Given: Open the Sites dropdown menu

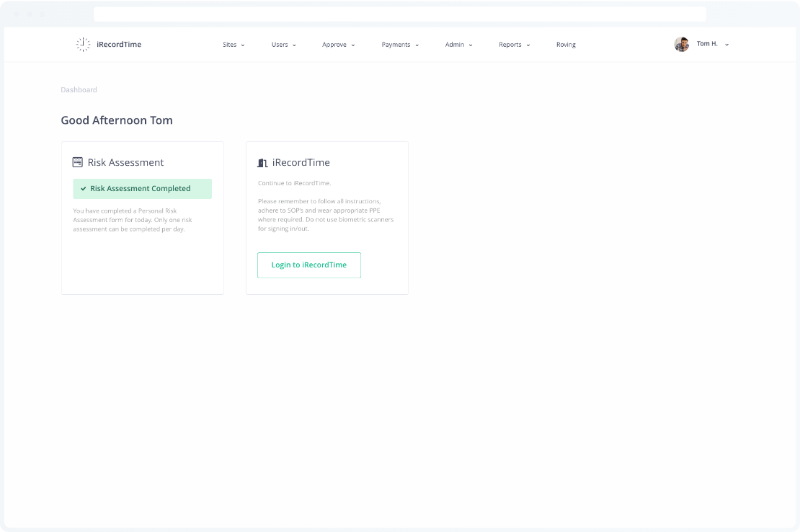Looking at the screenshot, I should coord(234,45).
